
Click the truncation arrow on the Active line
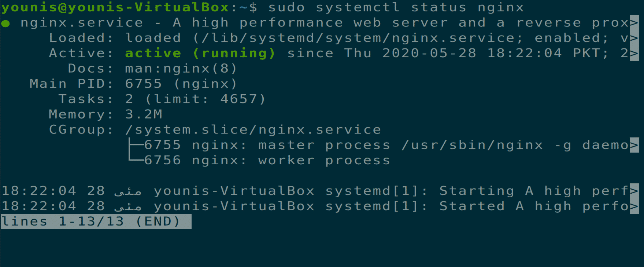[x=634, y=54]
